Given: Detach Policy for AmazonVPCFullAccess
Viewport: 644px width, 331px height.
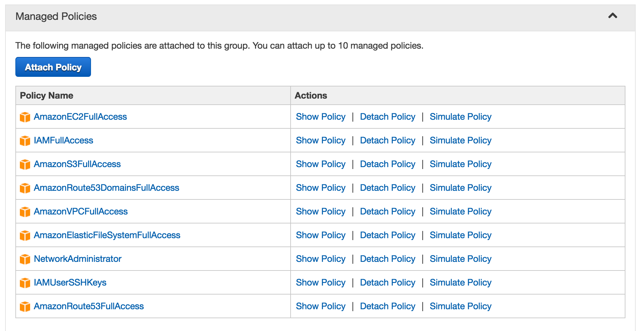Looking at the screenshot, I should [x=388, y=211].
